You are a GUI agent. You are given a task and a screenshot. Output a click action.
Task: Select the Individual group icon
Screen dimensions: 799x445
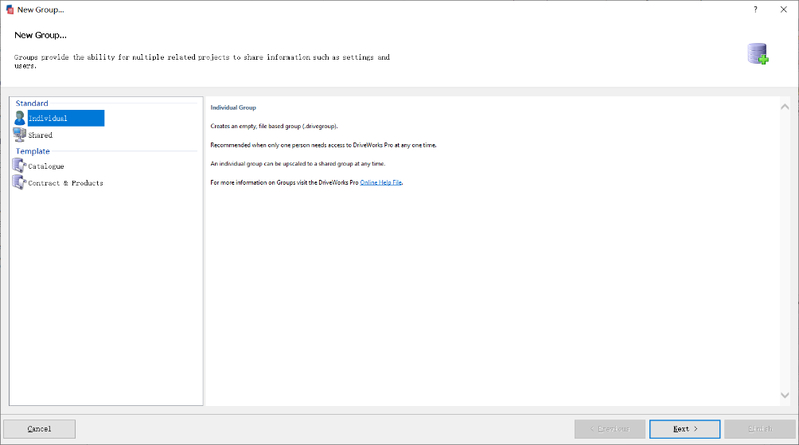(19, 118)
